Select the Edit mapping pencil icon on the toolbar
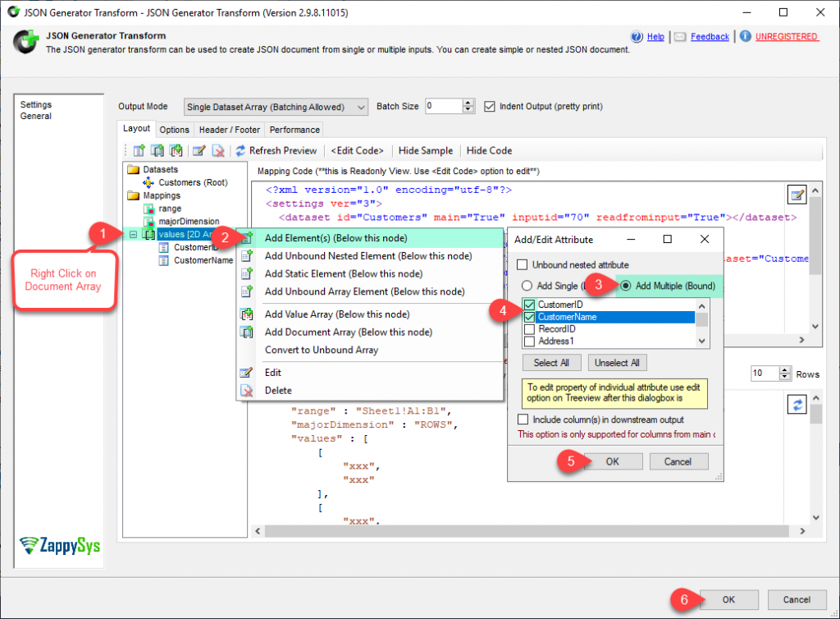This screenshot has width=840, height=619. 199,150
